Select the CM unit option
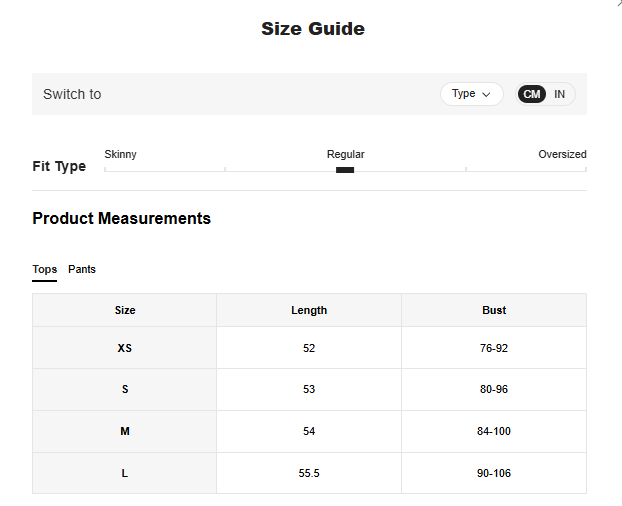The height and width of the screenshot is (506, 622). click(532, 94)
